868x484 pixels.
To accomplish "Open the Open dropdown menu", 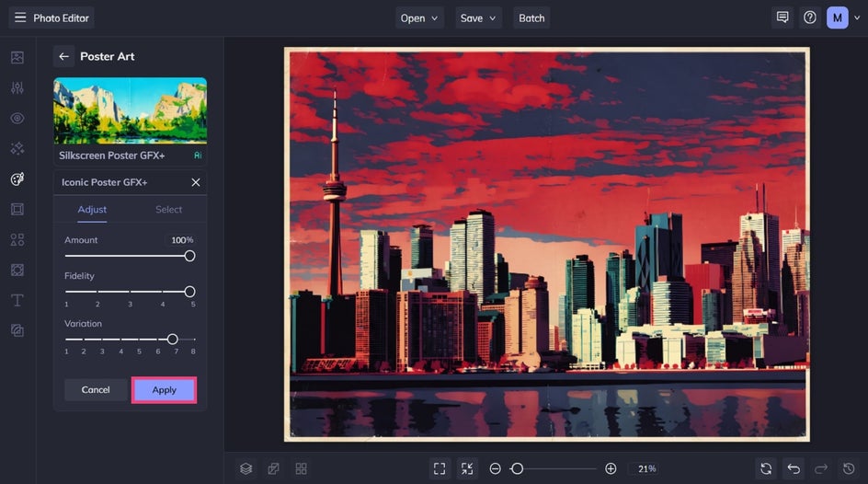I will tap(419, 17).
